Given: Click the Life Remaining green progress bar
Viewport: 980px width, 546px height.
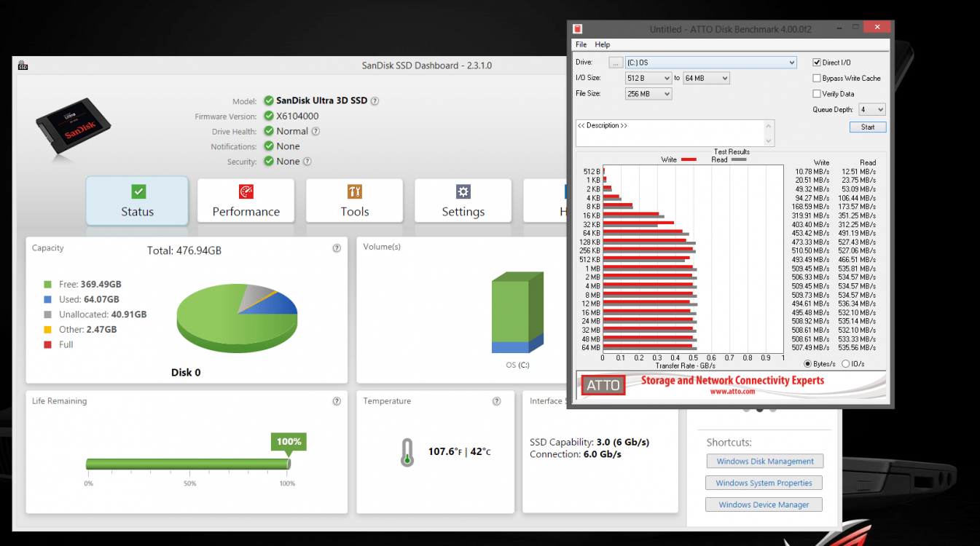Looking at the screenshot, I should (x=188, y=464).
